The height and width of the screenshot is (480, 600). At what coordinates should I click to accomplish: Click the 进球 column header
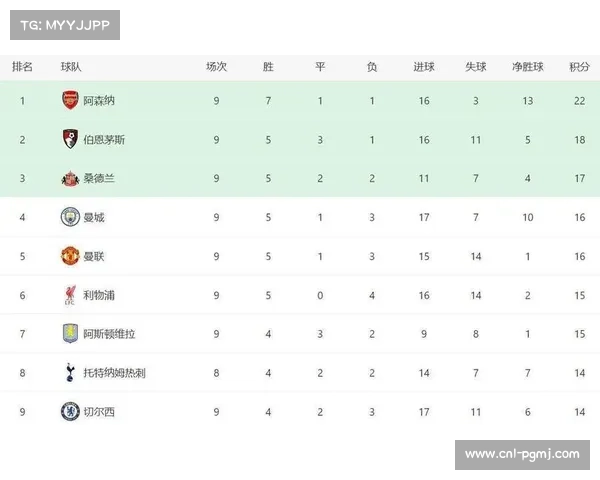(424, 67)
